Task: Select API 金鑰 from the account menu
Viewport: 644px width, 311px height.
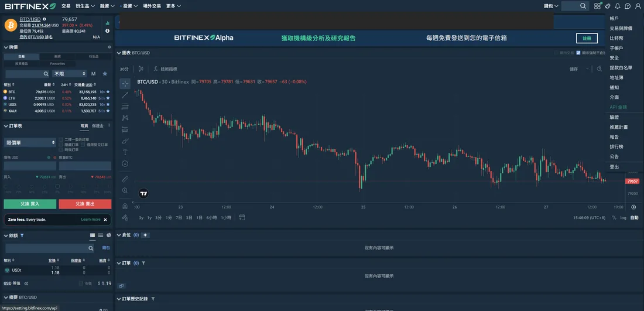Action: (x=618, y=107)
